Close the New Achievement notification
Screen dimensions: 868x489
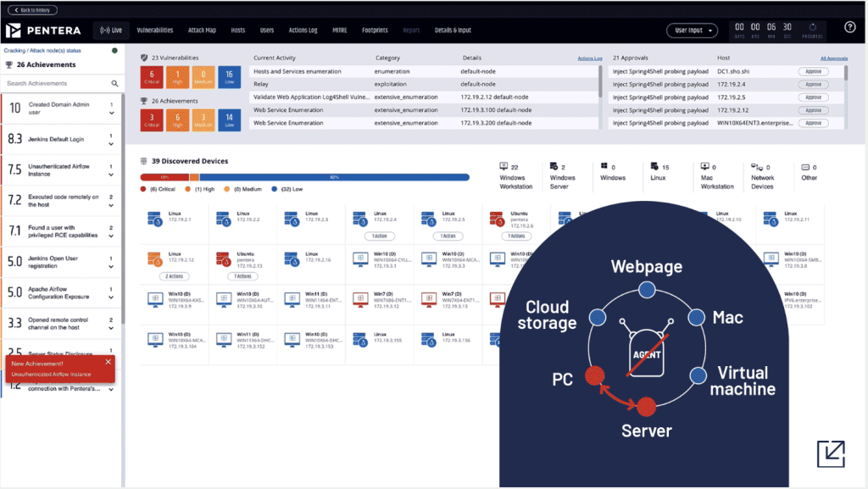(x=108, y=362)
